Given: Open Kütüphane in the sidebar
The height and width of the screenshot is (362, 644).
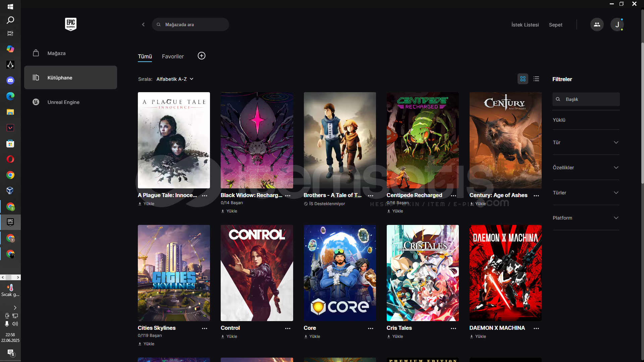Looking at the screenshot, I should (x=70, y=77).
